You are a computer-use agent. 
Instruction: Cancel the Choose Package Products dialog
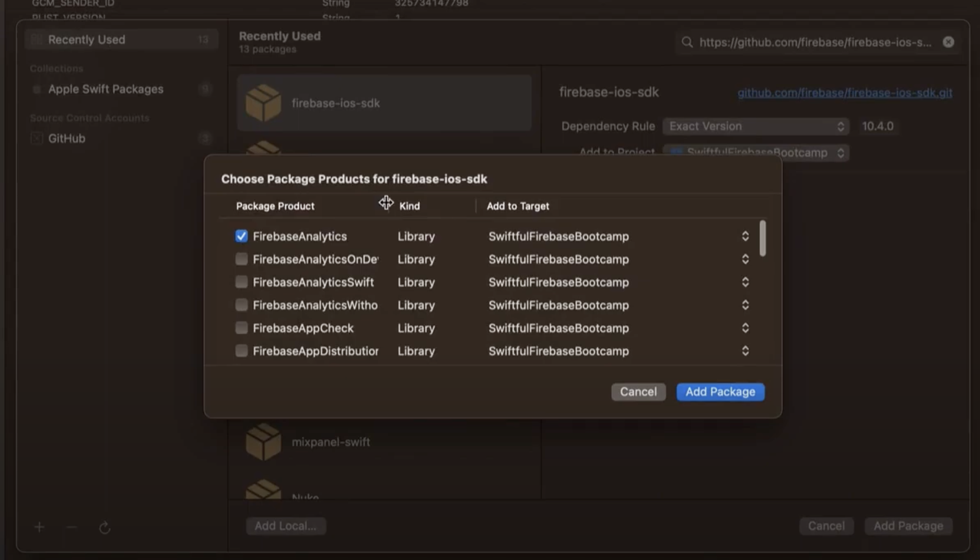coord(638,392)
